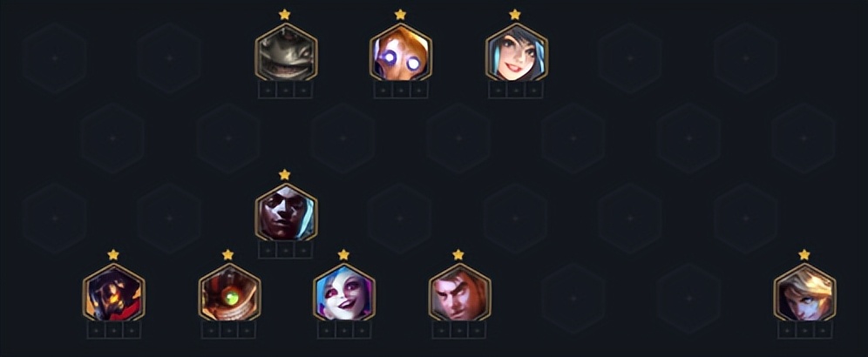Toggle the star level above Tahm Kench

(x=284, y=15)
